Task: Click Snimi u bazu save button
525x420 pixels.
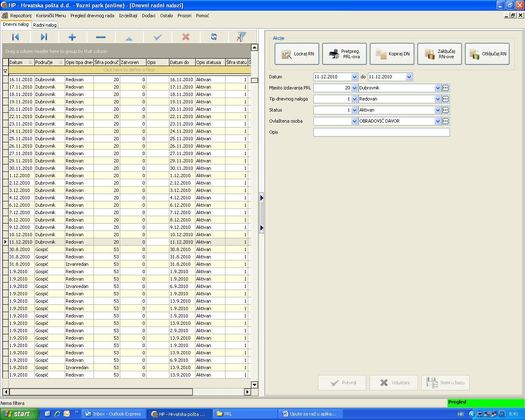Action: [445, 383]
